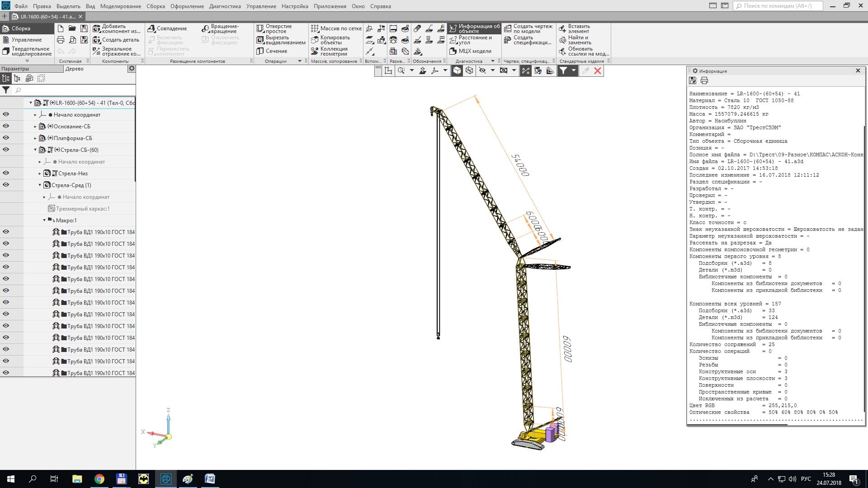Click Создать чертеж по модели button
This screenshot has height=488, width=868.
508,28
